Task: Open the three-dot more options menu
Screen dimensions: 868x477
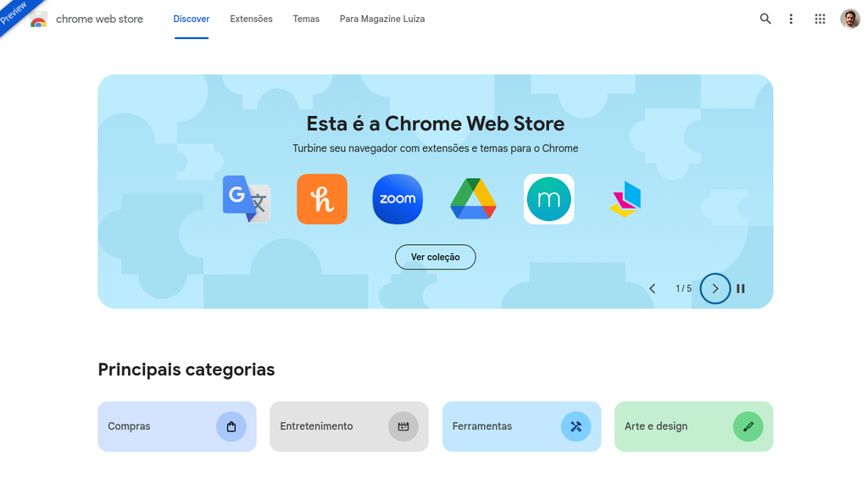Action: coord(791,19)
